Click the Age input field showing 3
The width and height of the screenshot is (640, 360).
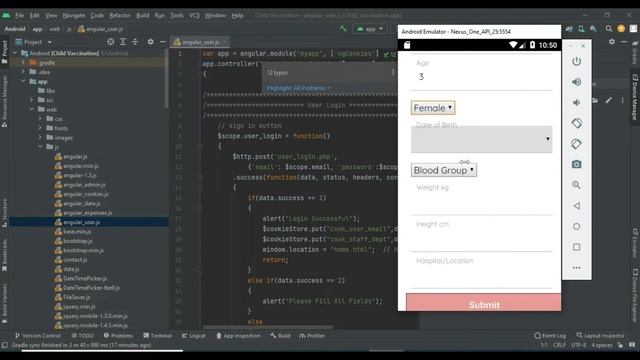coord(482,77)
